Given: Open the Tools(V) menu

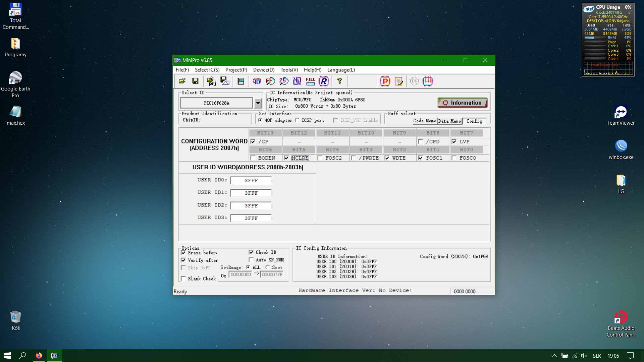Looking at the screenshot, I should tap(289, 70).
